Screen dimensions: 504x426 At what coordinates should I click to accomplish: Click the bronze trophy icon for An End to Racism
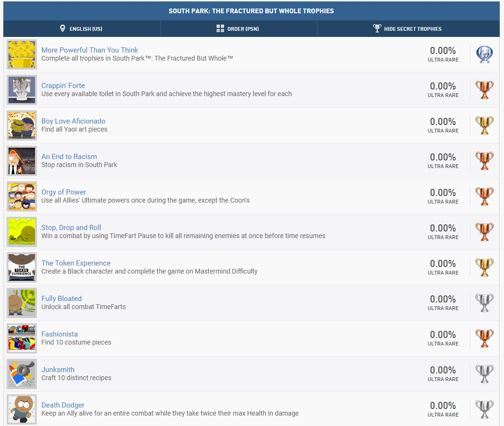[485, 161]
